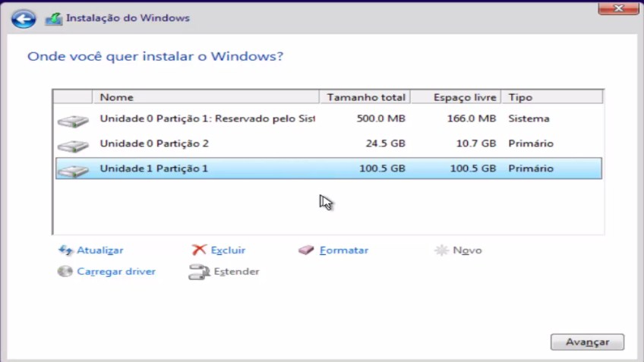Click the 166.0 MB free space cell

(x=472, y=118)
